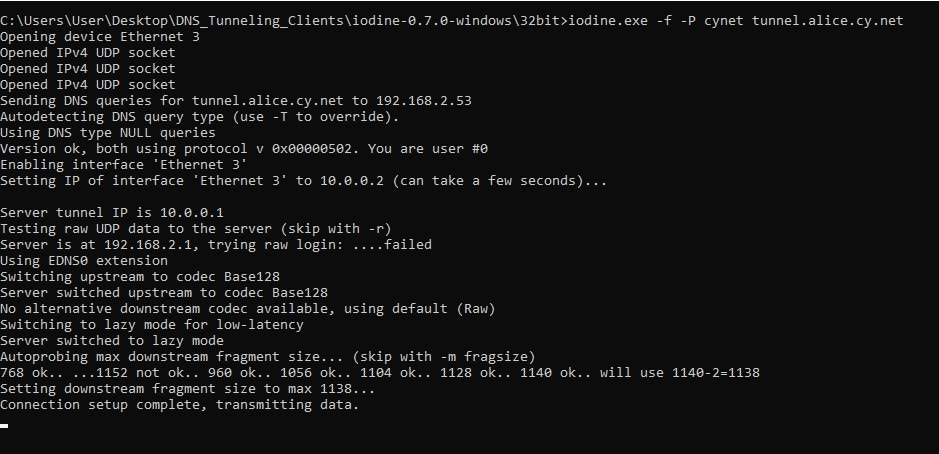Click 'Switching upstream to codec Base128' line
This screenshot has width=939, height=454.
click(x=140, y=277)
